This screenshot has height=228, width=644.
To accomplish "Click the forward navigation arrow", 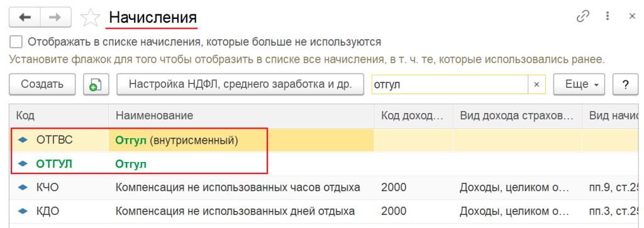I will pyautogui.click(x=56, y=17).
